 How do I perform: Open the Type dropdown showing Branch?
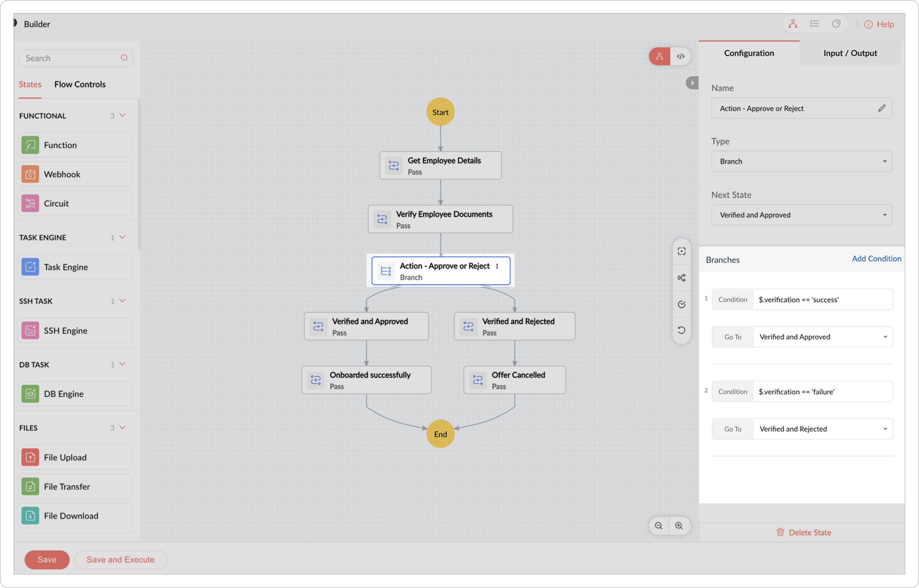(801, 162)
